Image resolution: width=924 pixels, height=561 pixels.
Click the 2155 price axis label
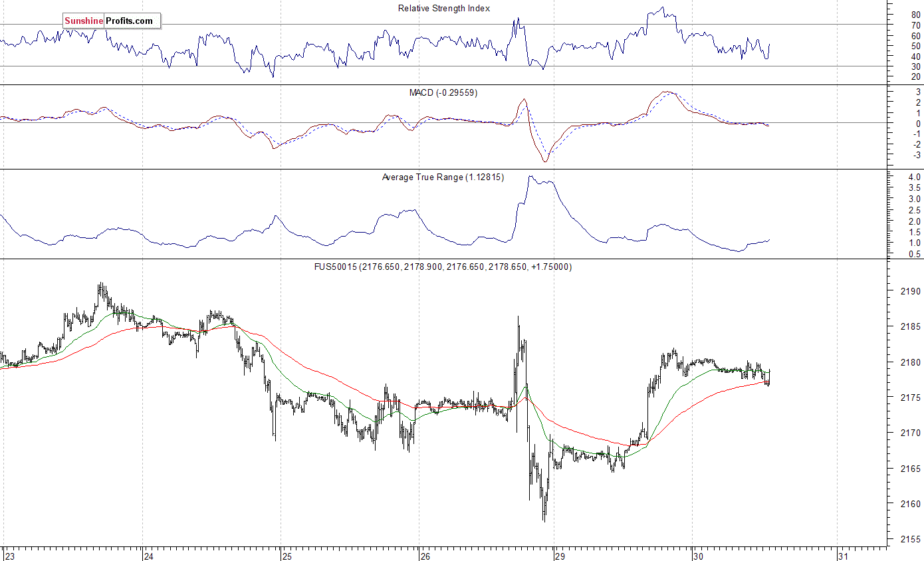[x=910, y=538]
